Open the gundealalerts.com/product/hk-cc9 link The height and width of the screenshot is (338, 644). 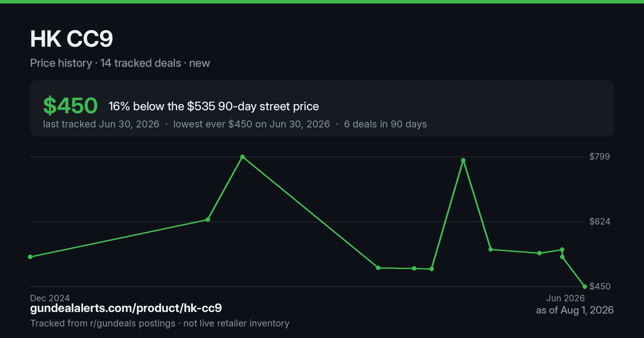pyautogui.click(x=126, y=308)
